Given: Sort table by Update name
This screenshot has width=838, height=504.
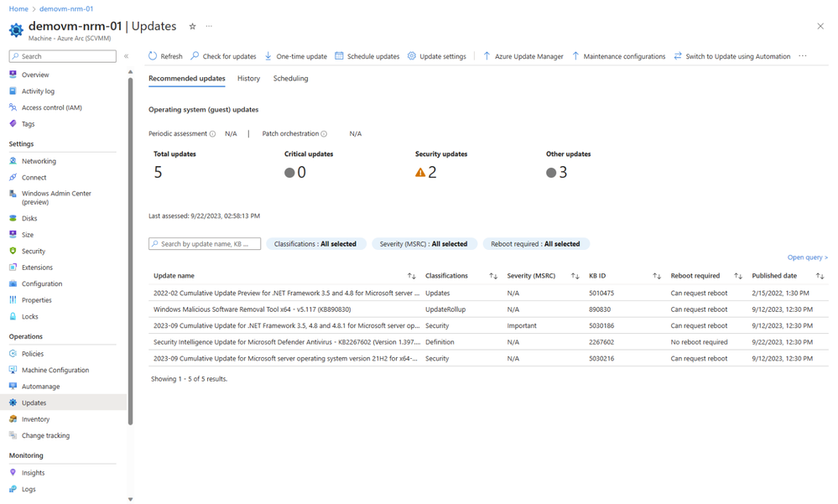Looking at the screenshot, I should 412,276.
